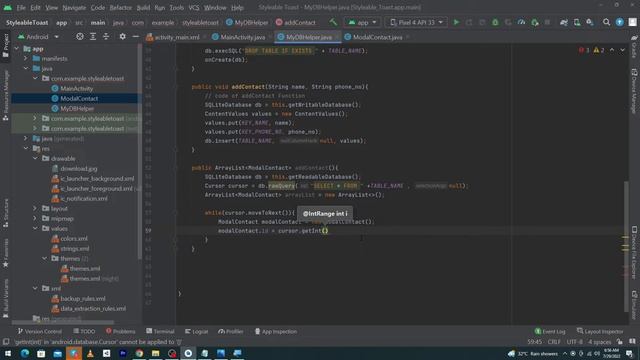The width and height of the screenshot is (640, 360).
Task: Open the Build menu
Action: [x=143, y=7]
